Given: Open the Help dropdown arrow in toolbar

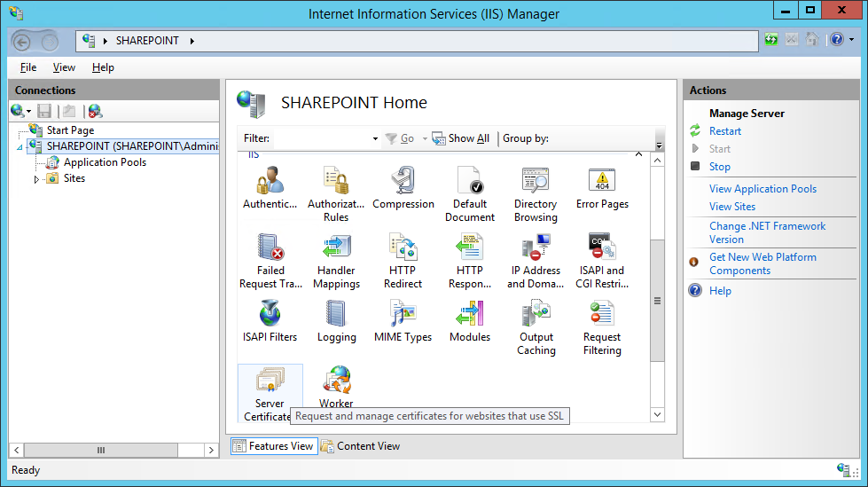Looking at the screenshot, I should [851, 39].
